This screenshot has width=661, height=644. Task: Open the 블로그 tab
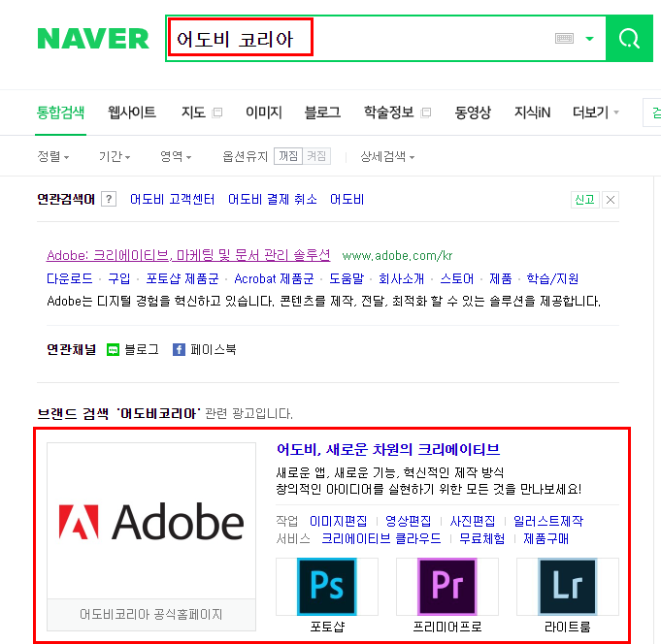click(322, 113)
